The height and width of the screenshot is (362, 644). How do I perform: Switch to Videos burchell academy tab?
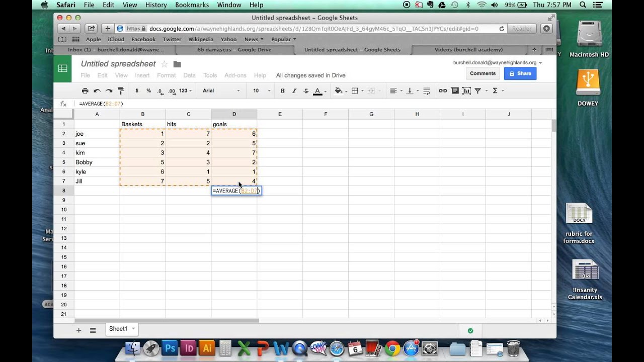click(468, 50)
